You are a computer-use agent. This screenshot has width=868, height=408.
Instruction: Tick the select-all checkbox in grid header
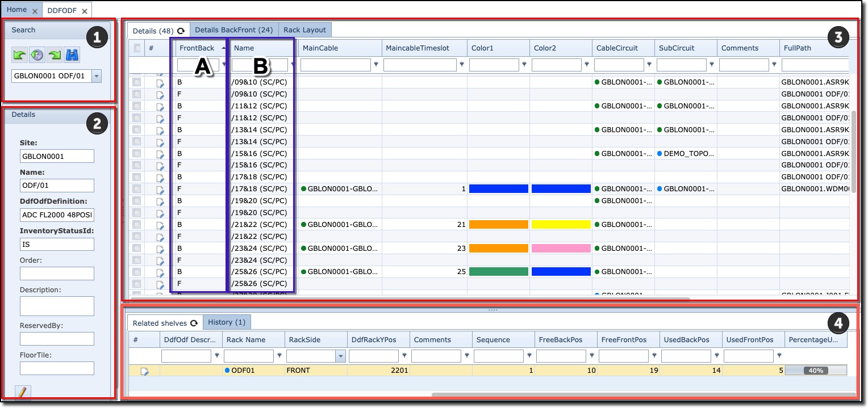(x=137, y=48)
